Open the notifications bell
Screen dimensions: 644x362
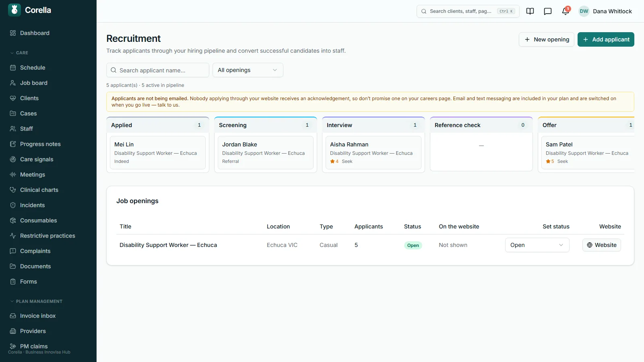click(x=566, y=11)
